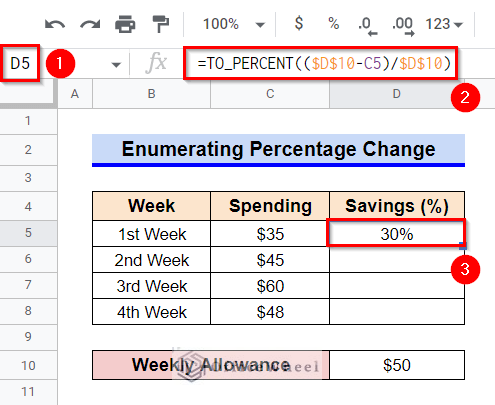The image size is (495, 405).
Task: Click the $50 Weekly Allowance cell
Action: tap(397, 365)
